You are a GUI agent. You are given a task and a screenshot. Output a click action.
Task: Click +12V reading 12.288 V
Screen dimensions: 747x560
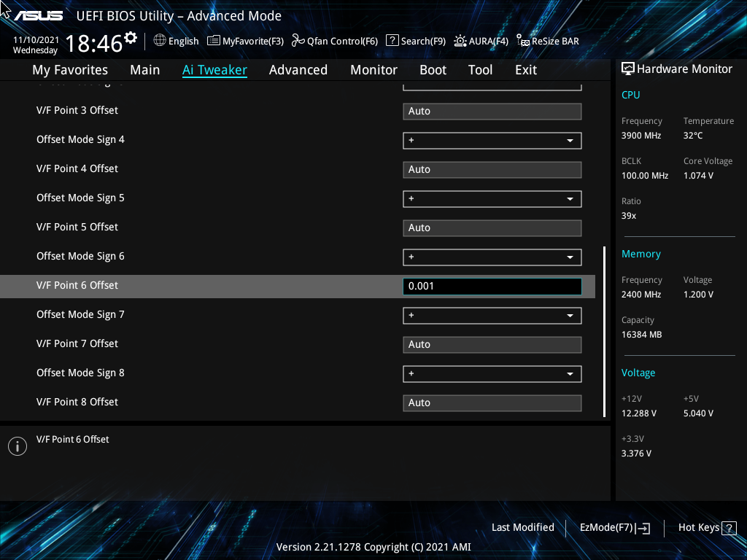(639, 413)
